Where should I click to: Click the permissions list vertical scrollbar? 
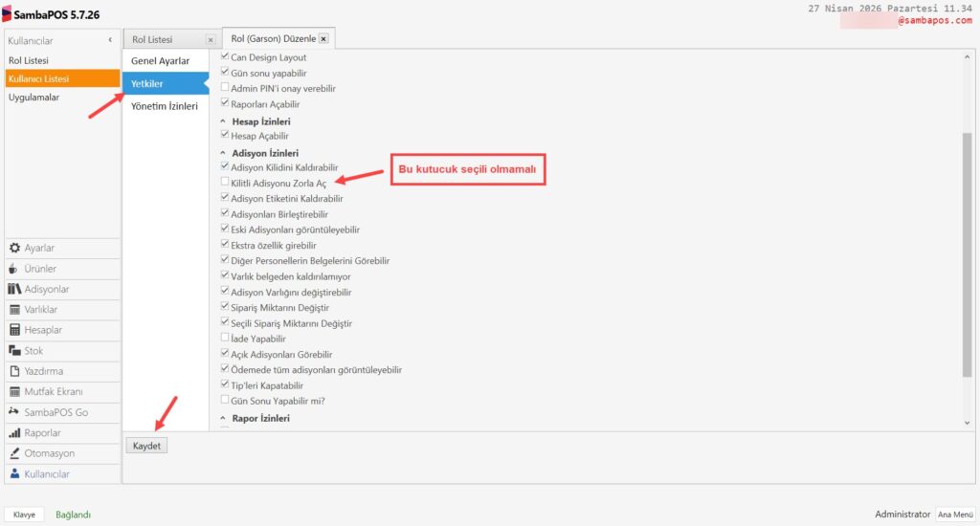(x=967, y=258)
